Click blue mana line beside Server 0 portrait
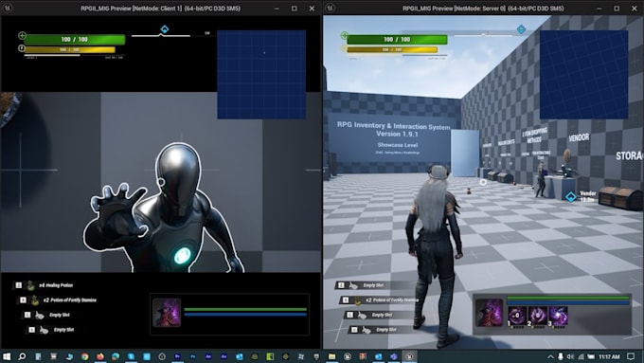This screenshot has width=644, height=363. coord(568,303)
